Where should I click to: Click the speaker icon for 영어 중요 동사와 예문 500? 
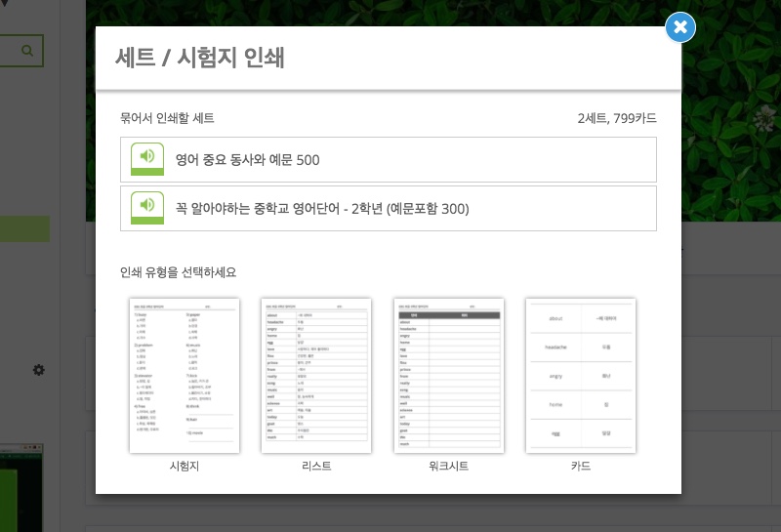(x=147, y=156)
